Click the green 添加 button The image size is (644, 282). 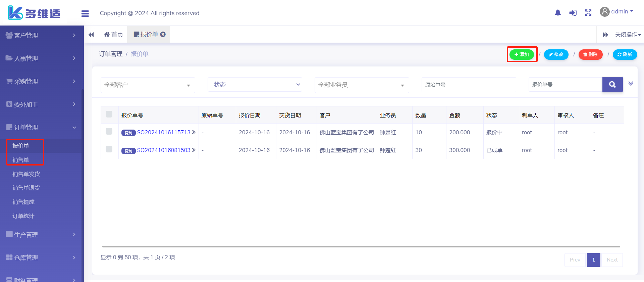point(522,54)
